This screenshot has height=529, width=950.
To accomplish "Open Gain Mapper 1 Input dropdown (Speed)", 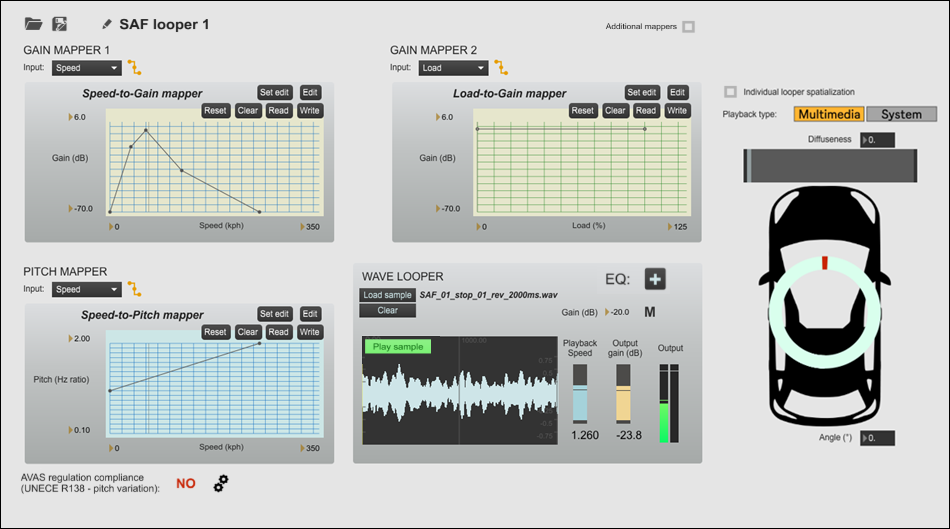I will click(87, 68).
